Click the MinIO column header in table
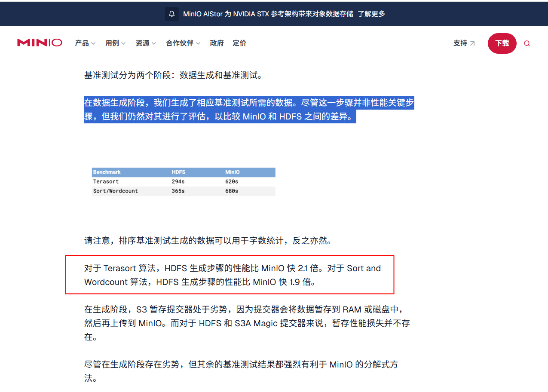 (x=233, y=172)
